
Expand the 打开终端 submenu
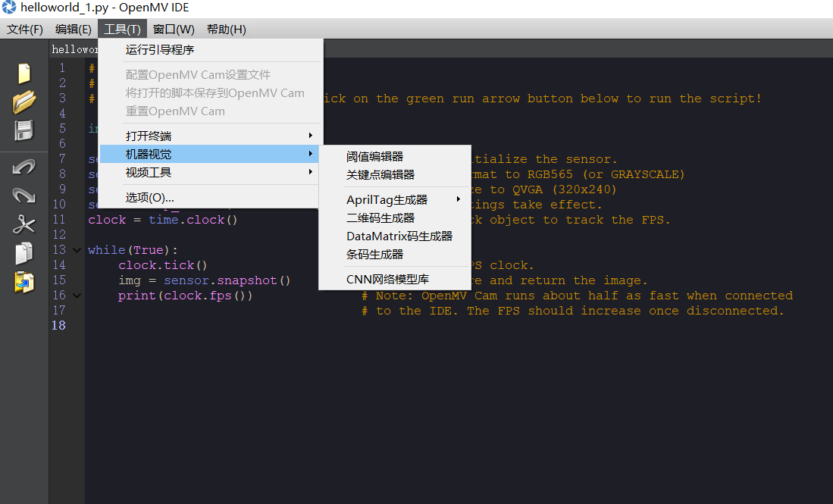click(211, 136)
